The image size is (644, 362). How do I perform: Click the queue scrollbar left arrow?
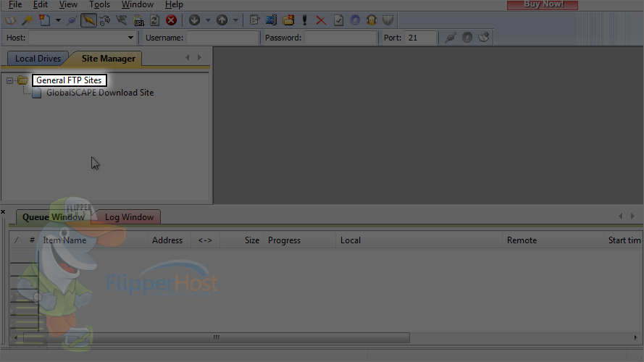[16, 338]
